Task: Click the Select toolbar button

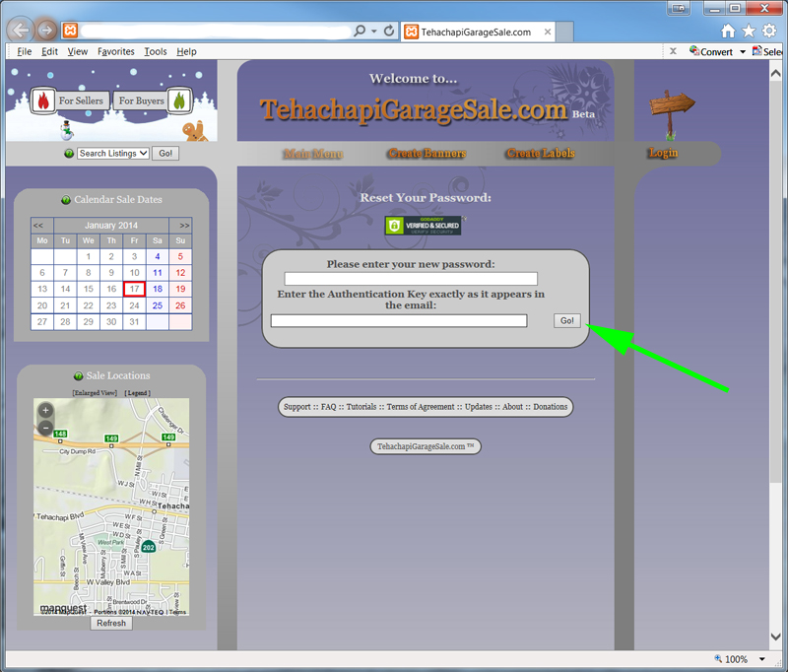Action: tap(767, 51)
